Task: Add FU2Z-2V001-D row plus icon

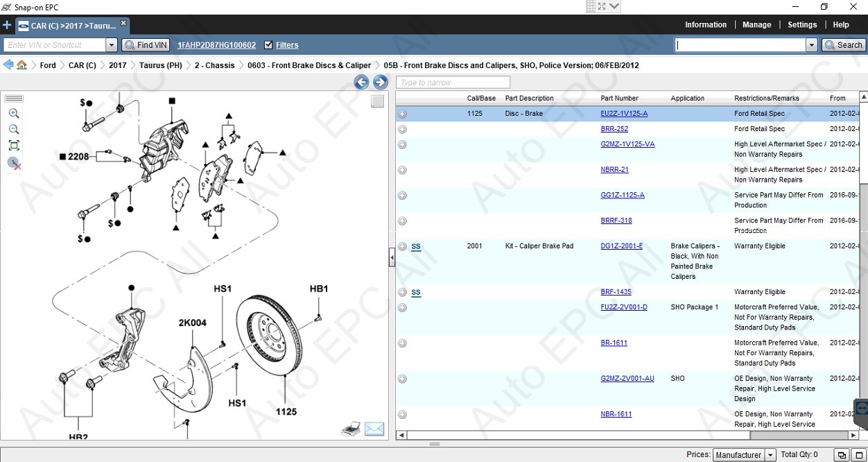Action: click(x=402, y=307)
